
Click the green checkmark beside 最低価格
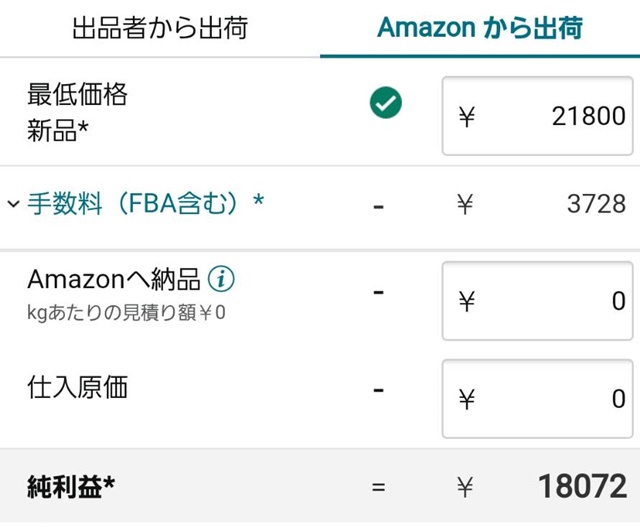point(385,103)
